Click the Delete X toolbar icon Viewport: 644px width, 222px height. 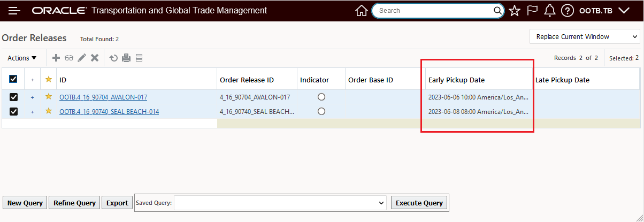tap(95, 58)
